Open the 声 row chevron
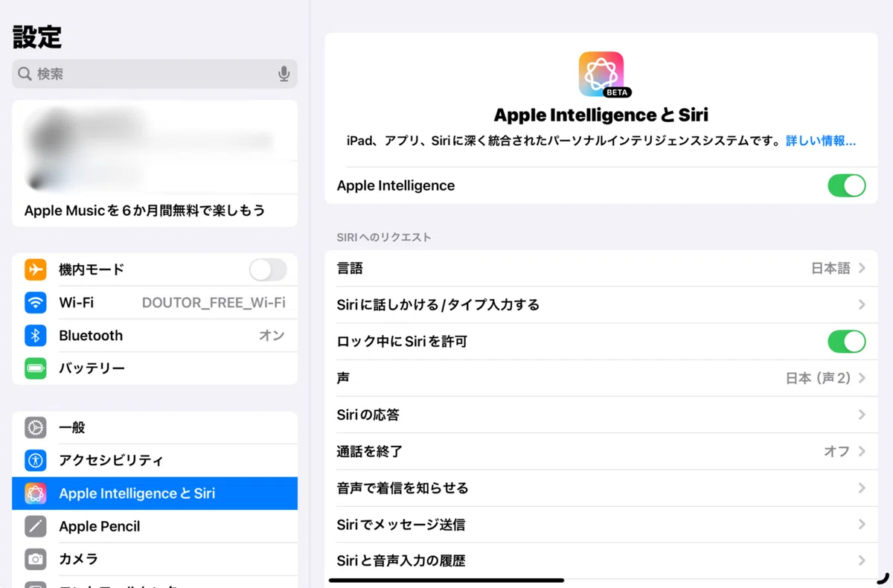The width and height of the screenshot is (893, 588). tap(862, 378)
